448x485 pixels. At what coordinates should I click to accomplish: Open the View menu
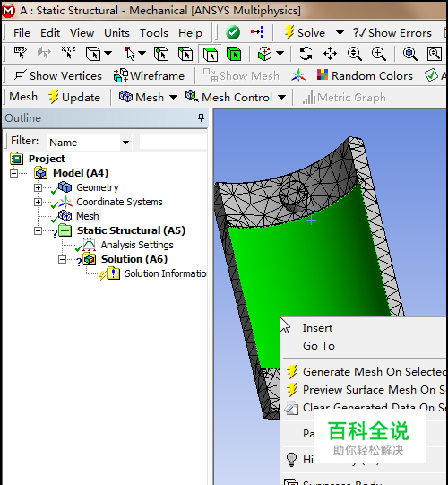tap(82, 33)
